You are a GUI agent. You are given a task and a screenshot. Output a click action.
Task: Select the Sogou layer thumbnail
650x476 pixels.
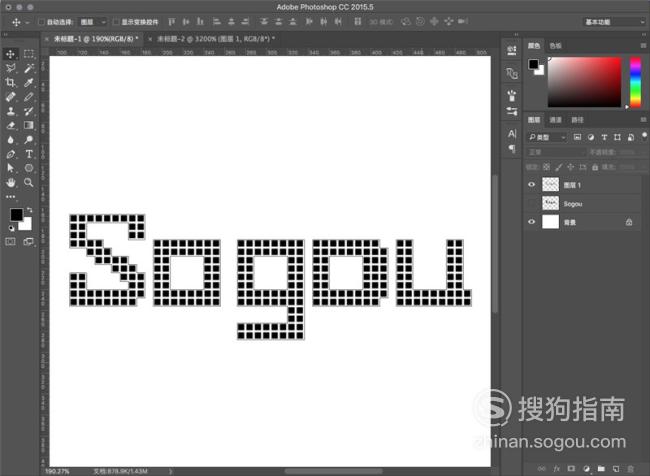coord(551,204)
